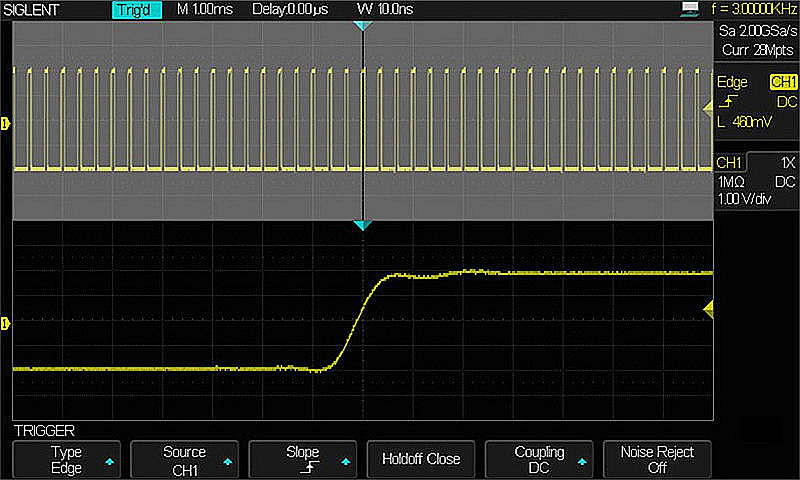The height and width of the screenshot is (480, 800).
Task: Open the Slope selection menu
Action: (302, 459)
